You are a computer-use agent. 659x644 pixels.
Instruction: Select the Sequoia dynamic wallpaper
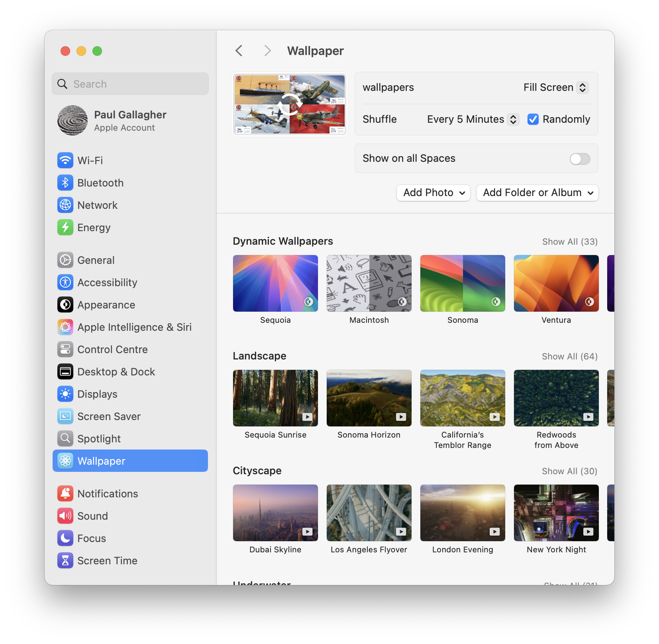[275, 283]
